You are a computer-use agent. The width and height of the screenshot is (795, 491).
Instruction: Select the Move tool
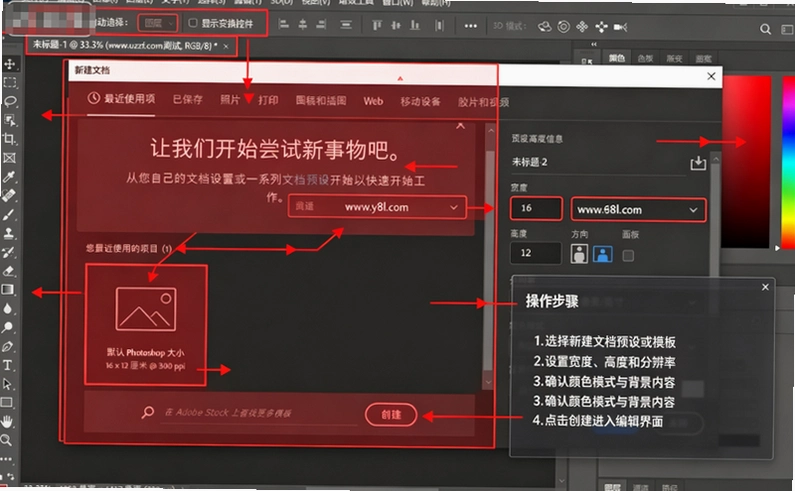[x=9, y=64]
